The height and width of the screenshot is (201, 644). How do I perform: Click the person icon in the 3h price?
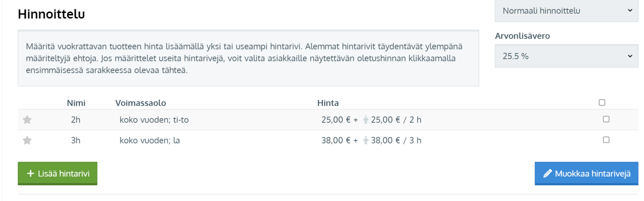pos(365,140)
